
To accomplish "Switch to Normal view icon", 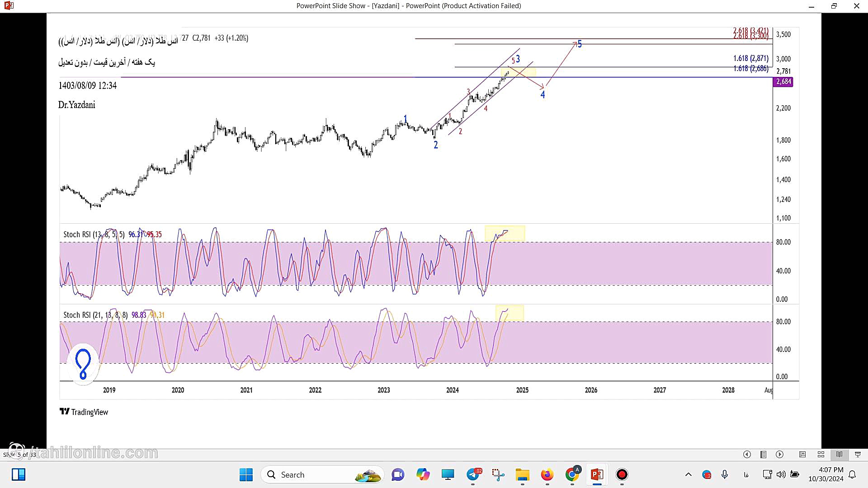I will [x=802, y=455].
